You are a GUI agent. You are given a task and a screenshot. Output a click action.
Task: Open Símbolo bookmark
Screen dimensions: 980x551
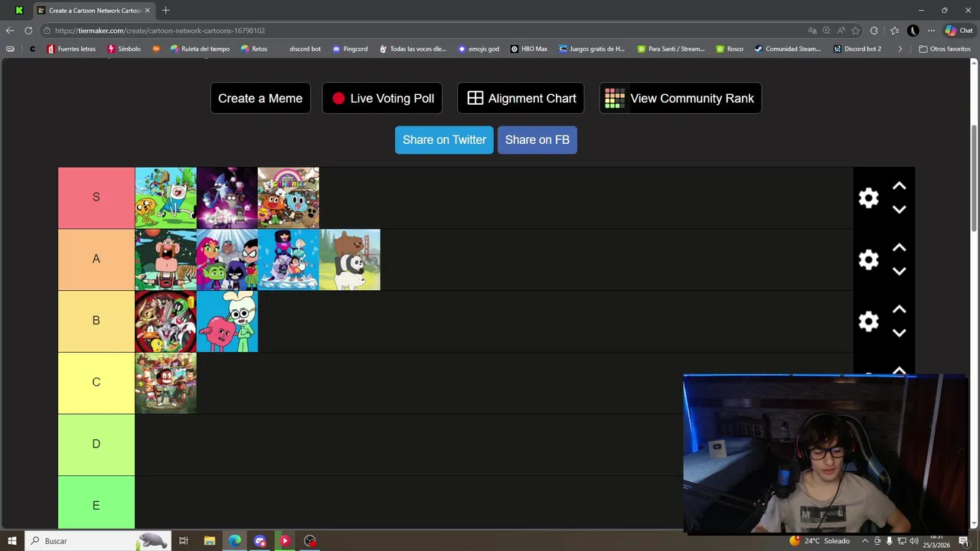point(124,49)
